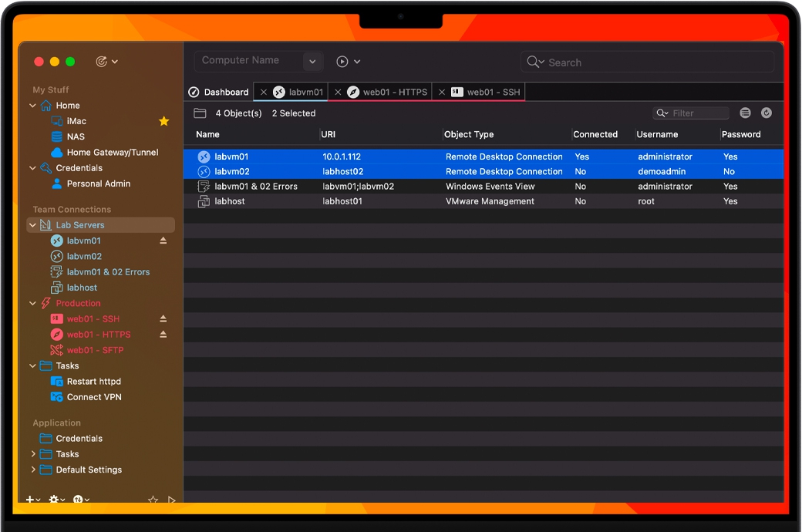Select the Personal Admin user icon
This screenshot has width=802, height=532.
57,184
